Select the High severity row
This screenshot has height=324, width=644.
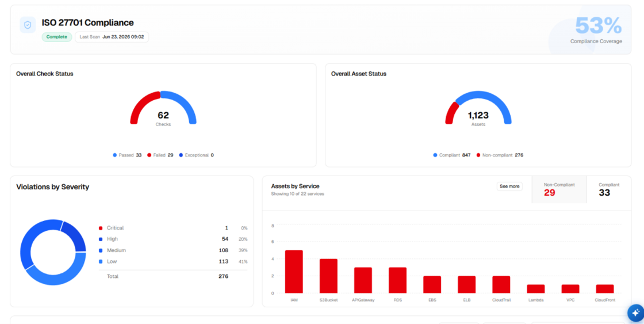point(173,239)
